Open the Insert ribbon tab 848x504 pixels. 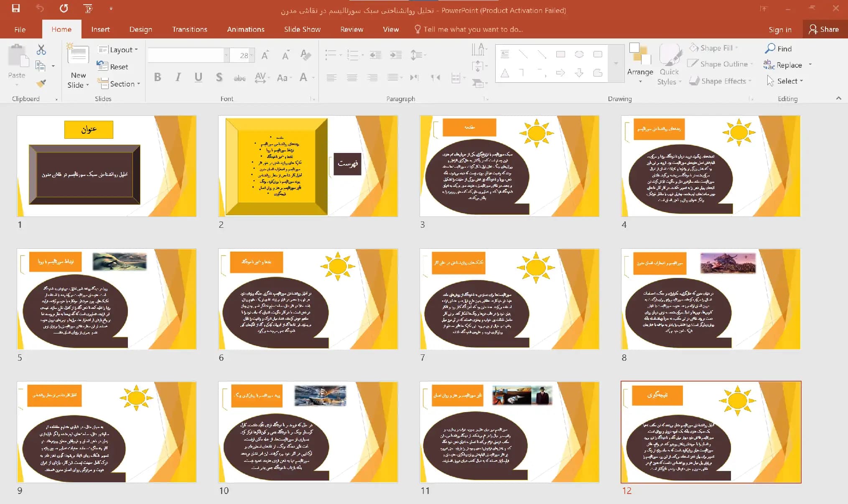pos(100,29)
